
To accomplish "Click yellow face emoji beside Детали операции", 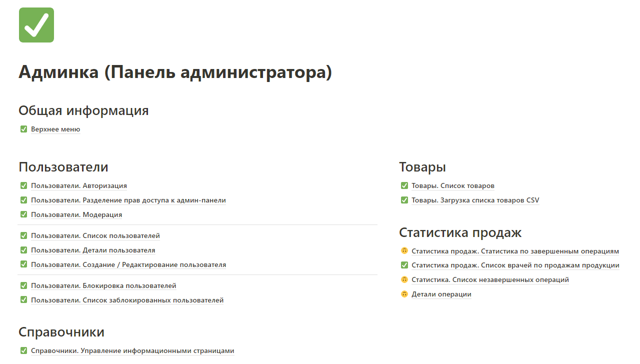I will 404,294.
